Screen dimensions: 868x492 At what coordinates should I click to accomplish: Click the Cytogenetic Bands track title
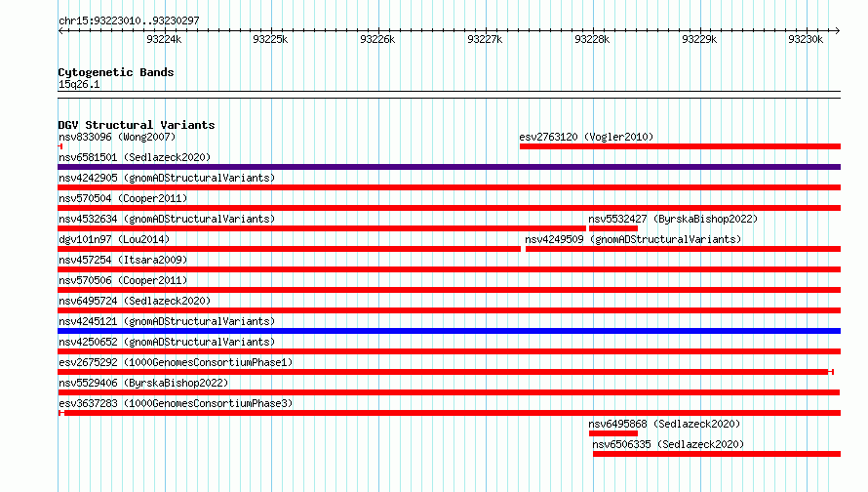[116, 72]
